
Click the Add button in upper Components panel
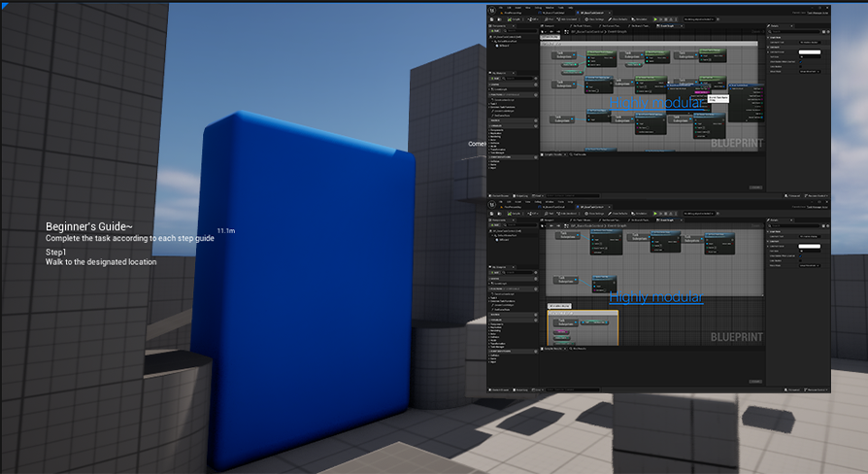click(495, 31)
